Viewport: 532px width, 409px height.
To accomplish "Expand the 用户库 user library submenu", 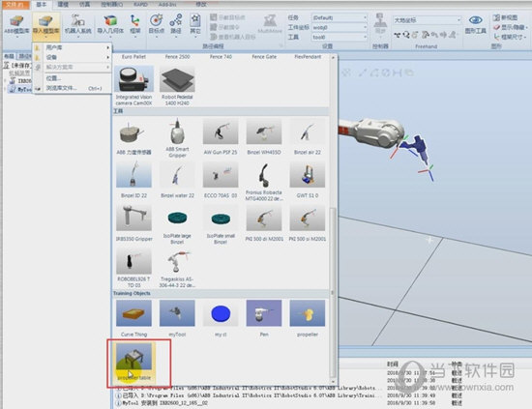I will [x=72, y=47].
